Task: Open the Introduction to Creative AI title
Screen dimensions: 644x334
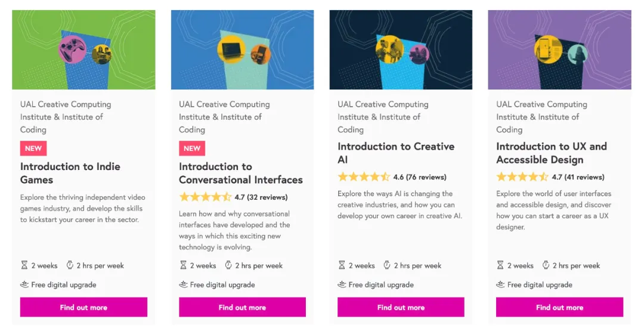Action: click(396, 153)
